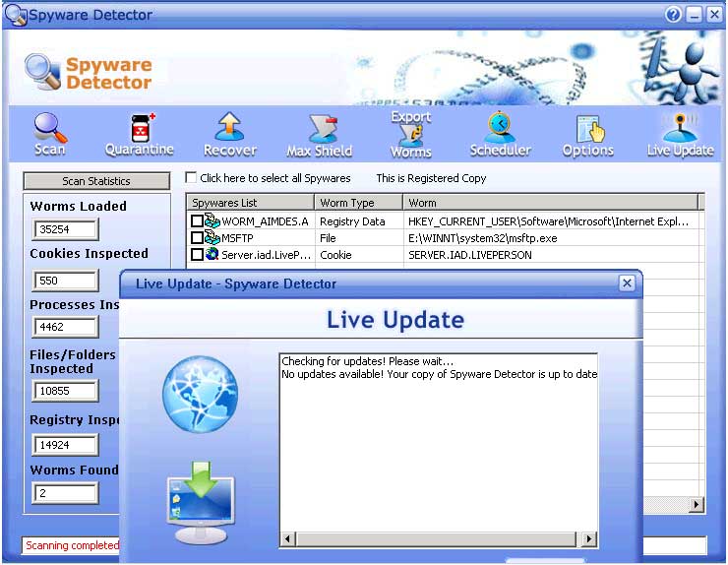Tick the WORM_AIMDES.A checkbox

click(x=197, y=221)
